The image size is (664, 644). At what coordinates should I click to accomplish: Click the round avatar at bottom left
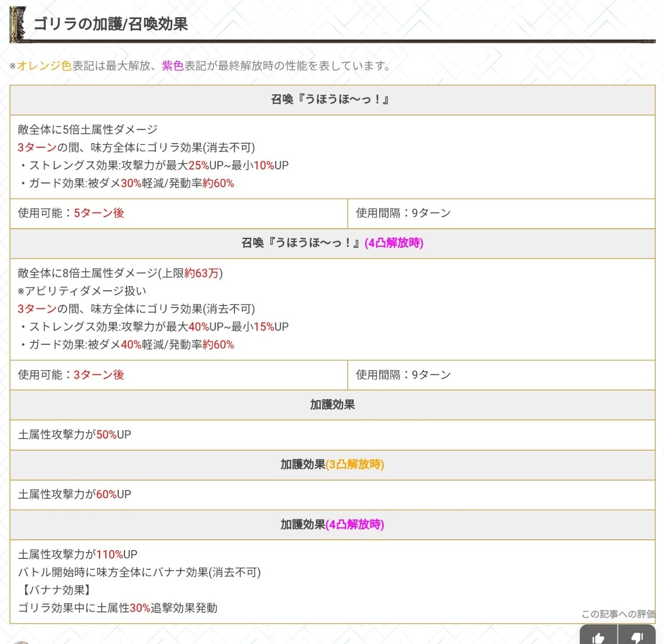(21, 642)
